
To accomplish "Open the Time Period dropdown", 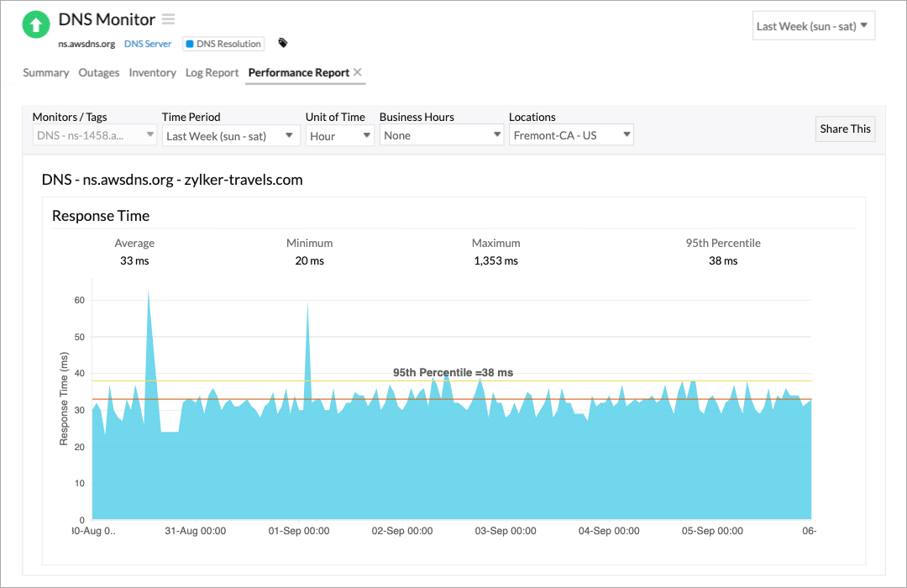I will [x=230, y=134].
